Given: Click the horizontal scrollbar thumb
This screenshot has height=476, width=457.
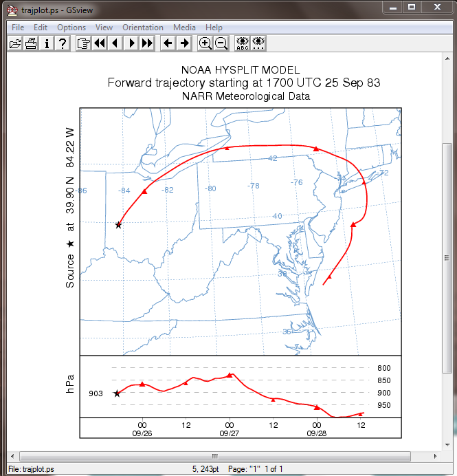Looking at the screenshot, I should (x=215, y=456).
